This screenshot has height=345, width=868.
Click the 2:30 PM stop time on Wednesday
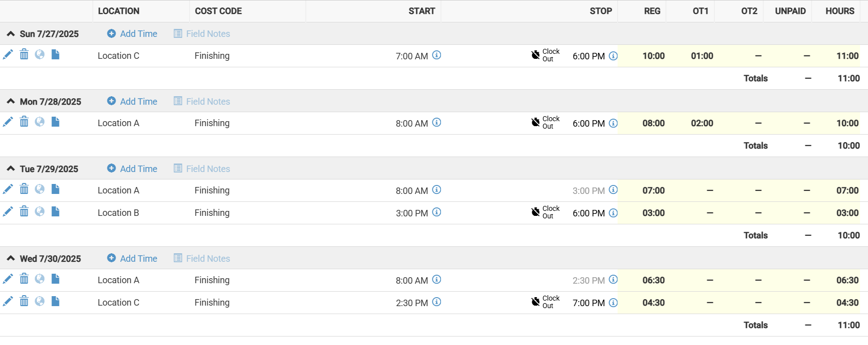[x=589, y=280]
